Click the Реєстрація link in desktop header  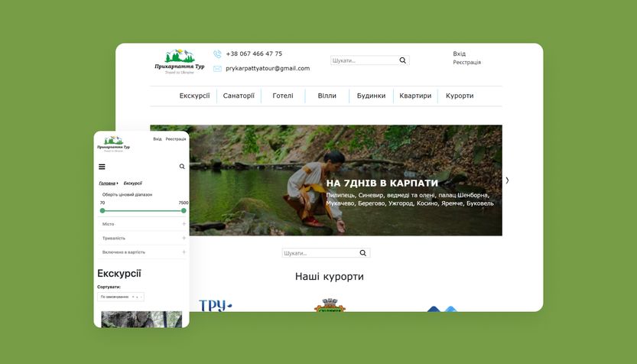tap(466, 63)
